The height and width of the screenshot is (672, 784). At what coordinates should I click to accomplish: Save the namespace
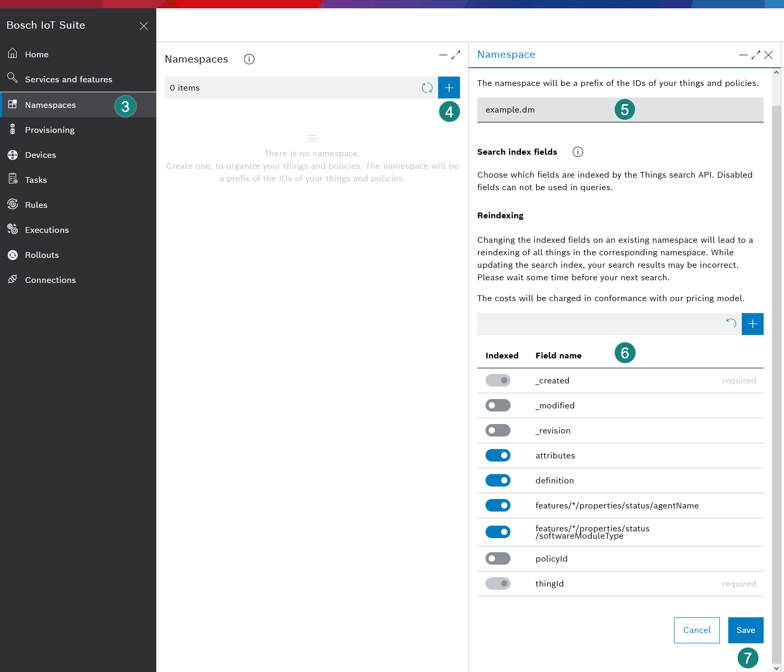(746, 630)
